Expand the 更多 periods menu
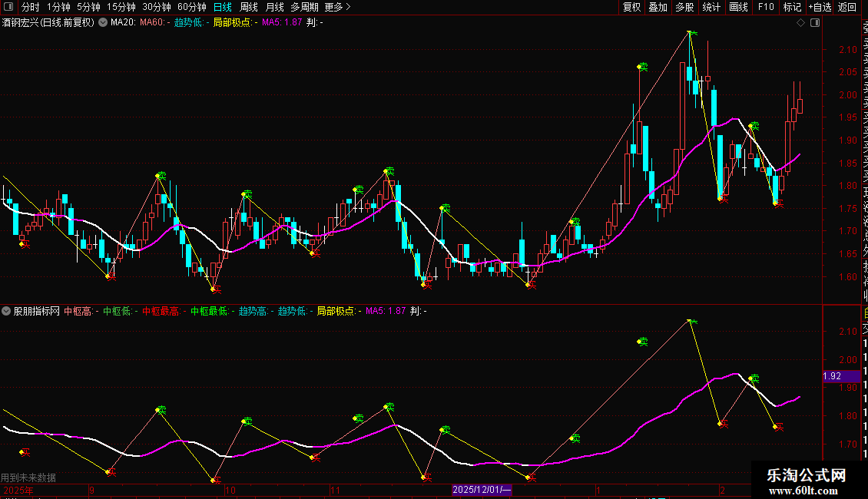868x499 pixels. [x=337, y=7]
